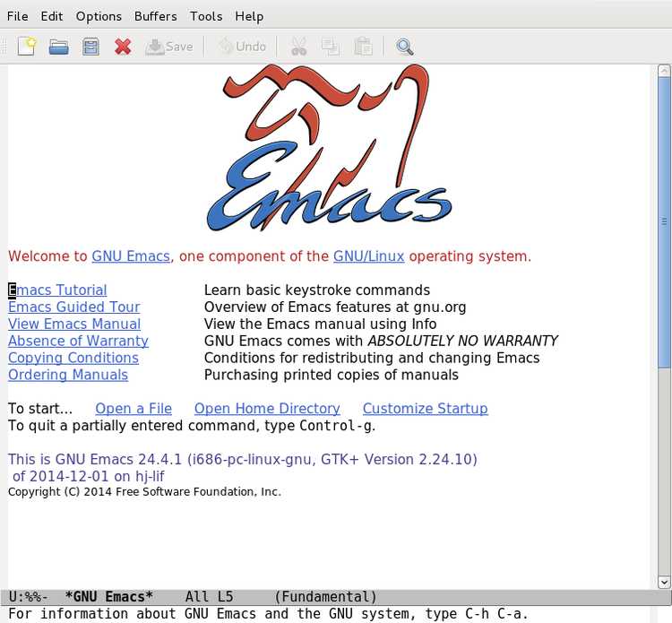
Task: Click 'Learn basic keystroke commands' text
Action: click(x=317, y=290)
